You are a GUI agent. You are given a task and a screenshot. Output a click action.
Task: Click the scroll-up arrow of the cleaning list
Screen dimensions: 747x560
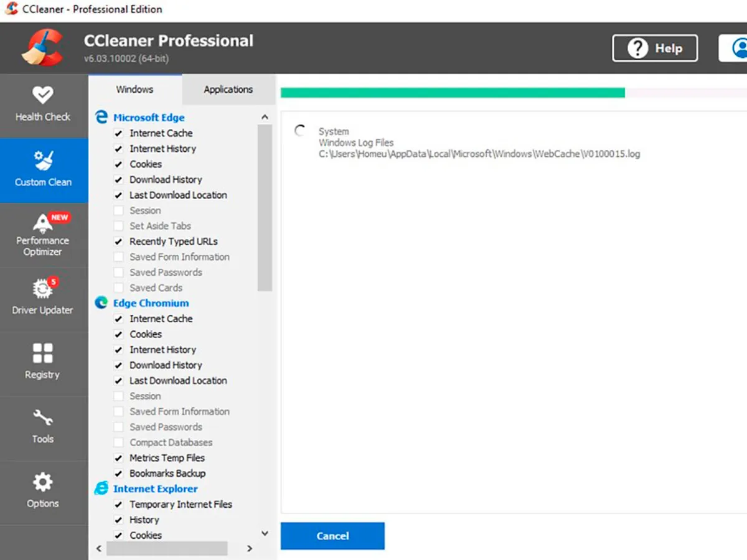pyautogui.click(x=265, y=116)
